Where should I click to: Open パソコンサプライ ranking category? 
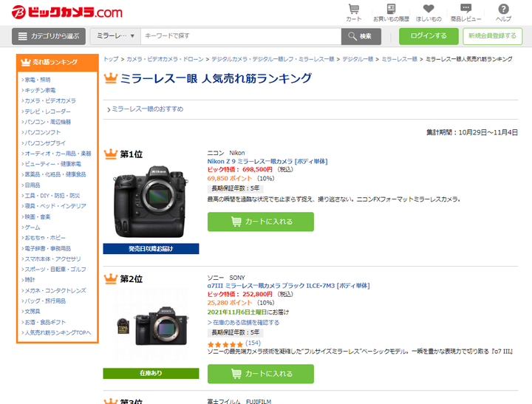[x=45, y=143]
